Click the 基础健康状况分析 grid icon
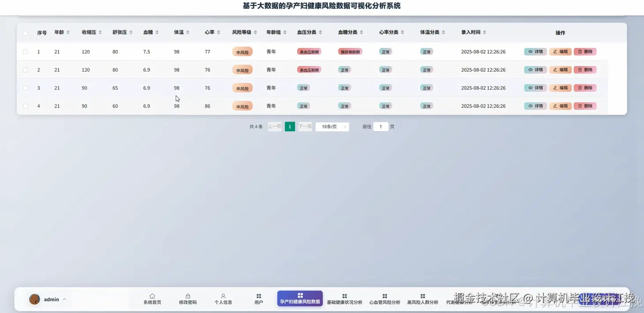Viewport: 644px width, 313px height. tap(345, 296)
